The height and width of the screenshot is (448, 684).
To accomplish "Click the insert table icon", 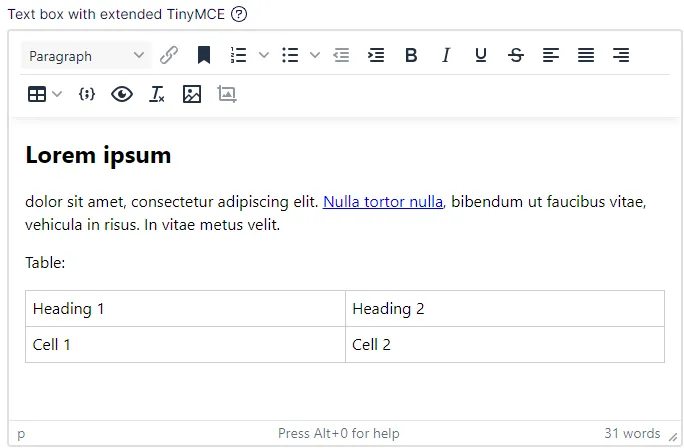I will pos(37,94).
